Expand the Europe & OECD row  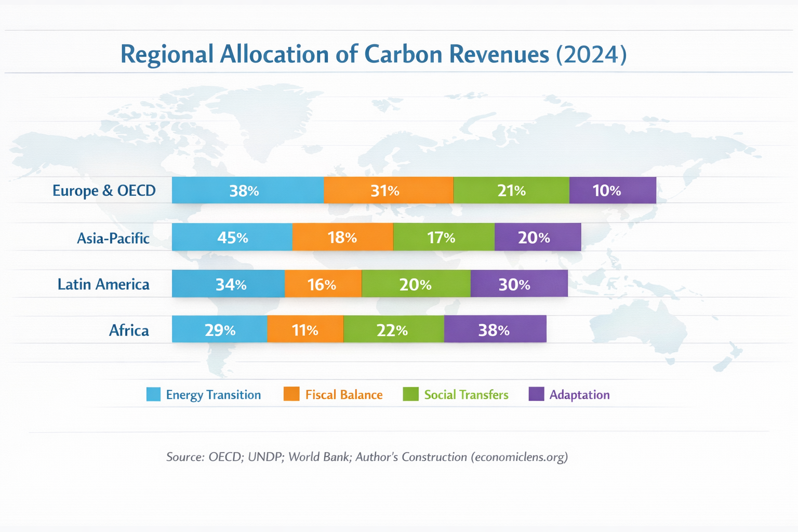coord(104,190)
